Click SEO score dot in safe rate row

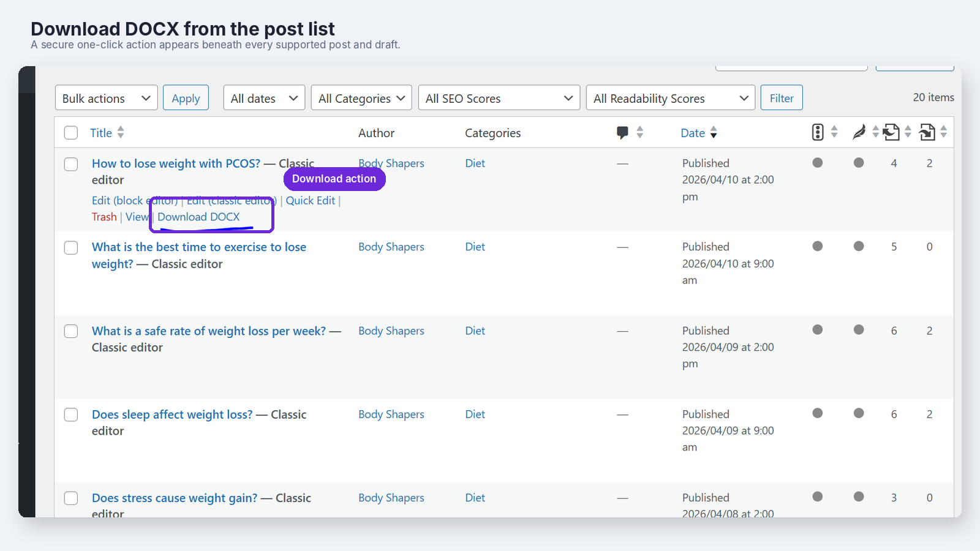(x=818, y=330)
